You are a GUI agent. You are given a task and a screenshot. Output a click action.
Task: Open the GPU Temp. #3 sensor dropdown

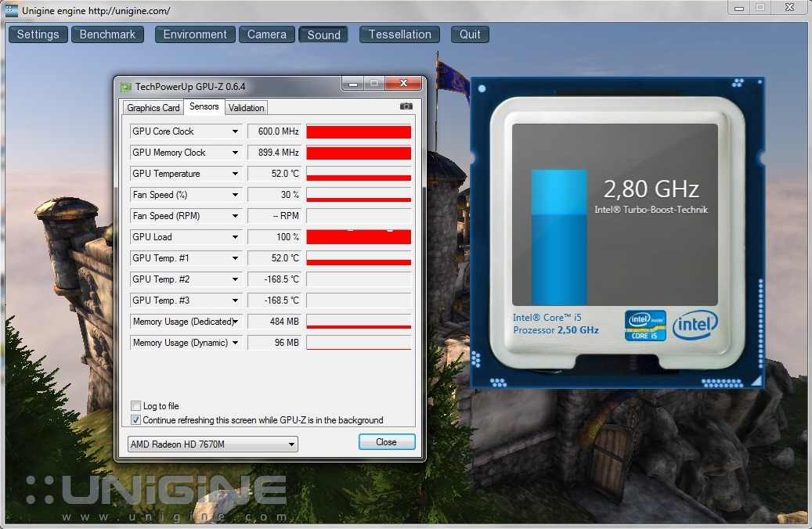coord(235,300)
